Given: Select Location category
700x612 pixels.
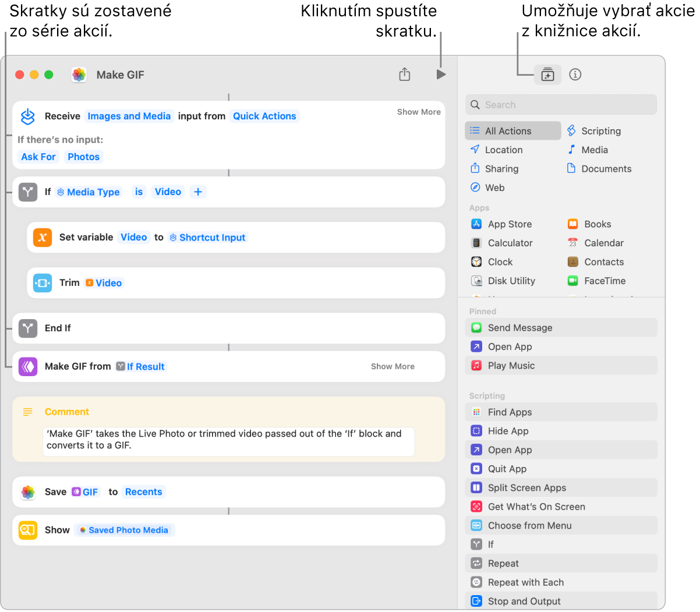Looking at the screenshot, I should pos(497,150).
